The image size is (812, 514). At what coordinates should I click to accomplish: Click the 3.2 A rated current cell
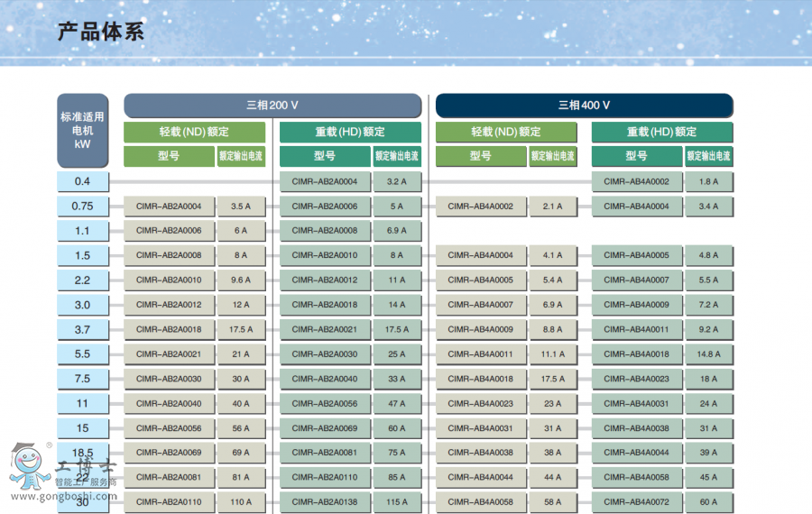pos(396,181)
